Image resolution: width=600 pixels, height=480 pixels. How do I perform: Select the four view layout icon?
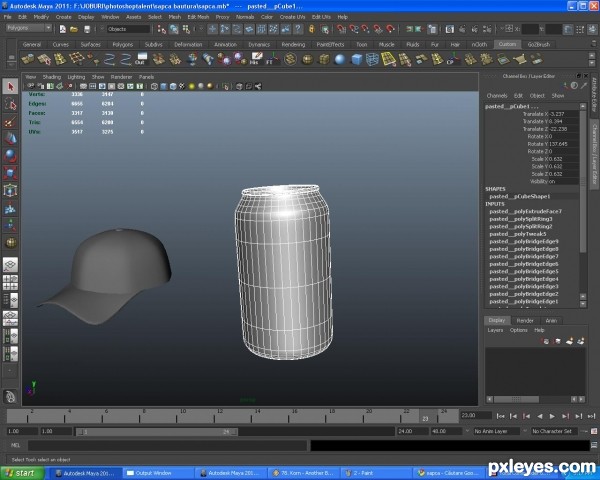point(10,282)
